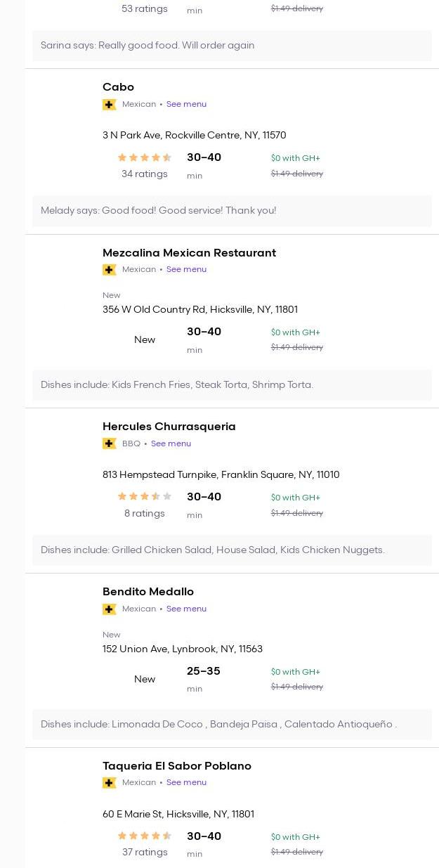Click Taqueria El Sabor Poblano's star rating
Viewport: 439px width, 868px height.
tap(144, 836)
